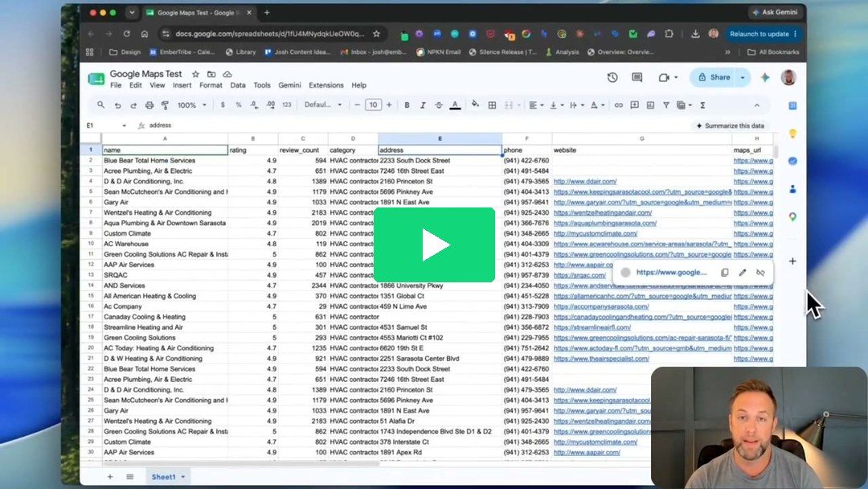This screenshot has height=489, width=868.
Task: Select the column E header
Action: (x=440, y=138)
